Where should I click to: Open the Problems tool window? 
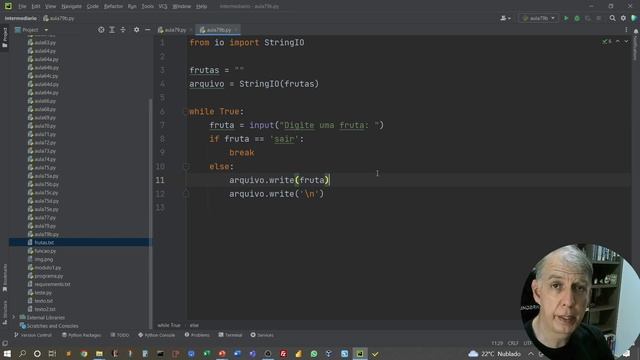click(197, 335)
